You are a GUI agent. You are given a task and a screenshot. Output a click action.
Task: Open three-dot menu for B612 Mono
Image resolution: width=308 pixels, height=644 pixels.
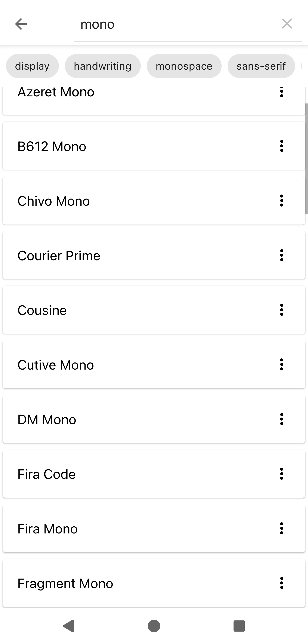click(x=281, y=146)
